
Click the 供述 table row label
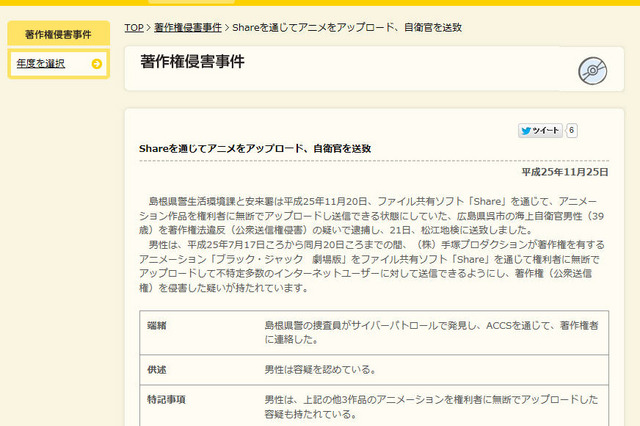coord(157,370)
